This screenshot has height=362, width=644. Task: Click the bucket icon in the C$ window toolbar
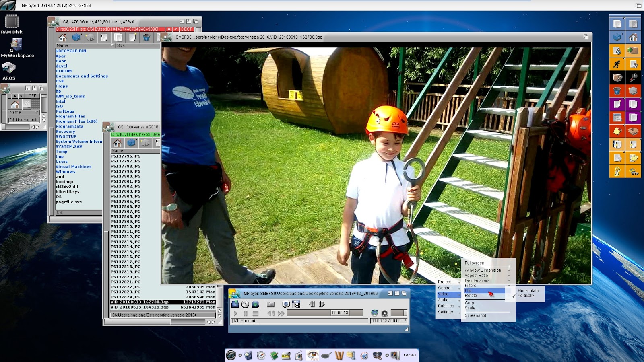146,37
